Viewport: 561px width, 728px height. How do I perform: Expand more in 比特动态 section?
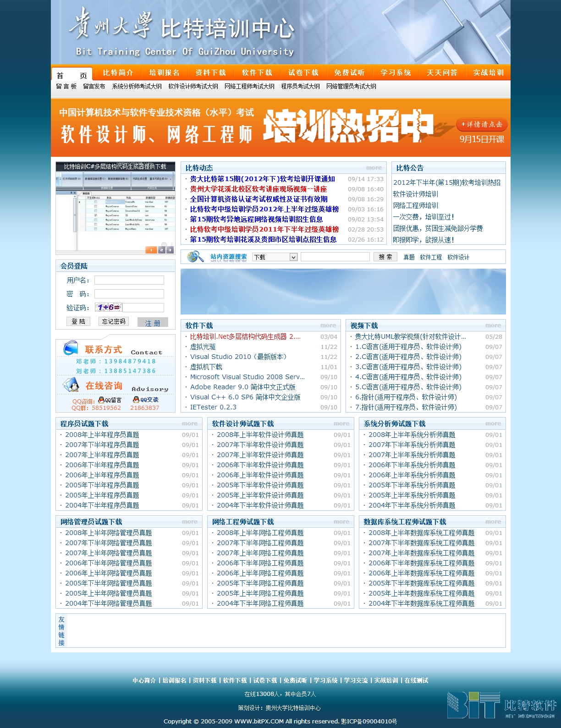point(374,168)
